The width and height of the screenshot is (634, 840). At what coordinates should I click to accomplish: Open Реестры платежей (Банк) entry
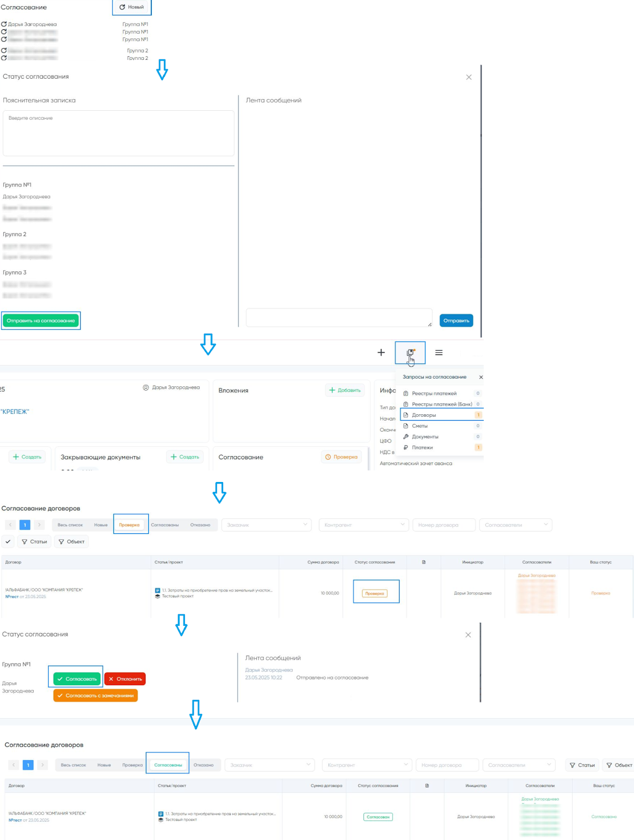(442, 404)
